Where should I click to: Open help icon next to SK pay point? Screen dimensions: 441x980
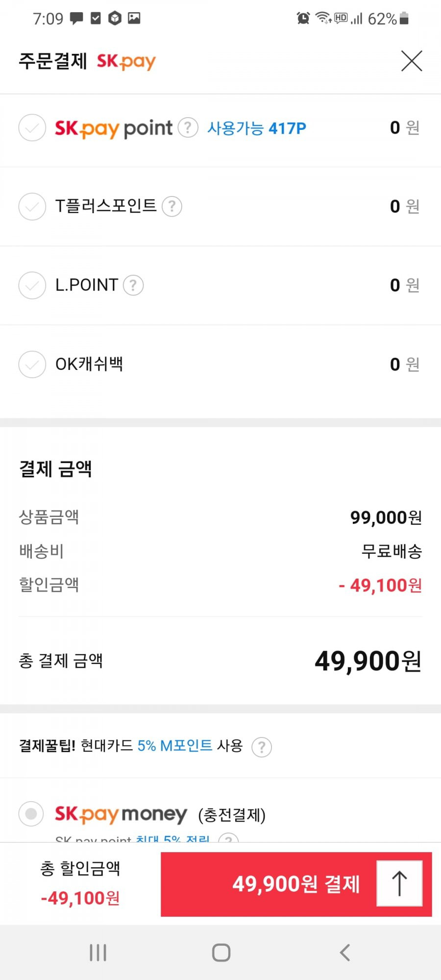(188, 127)
